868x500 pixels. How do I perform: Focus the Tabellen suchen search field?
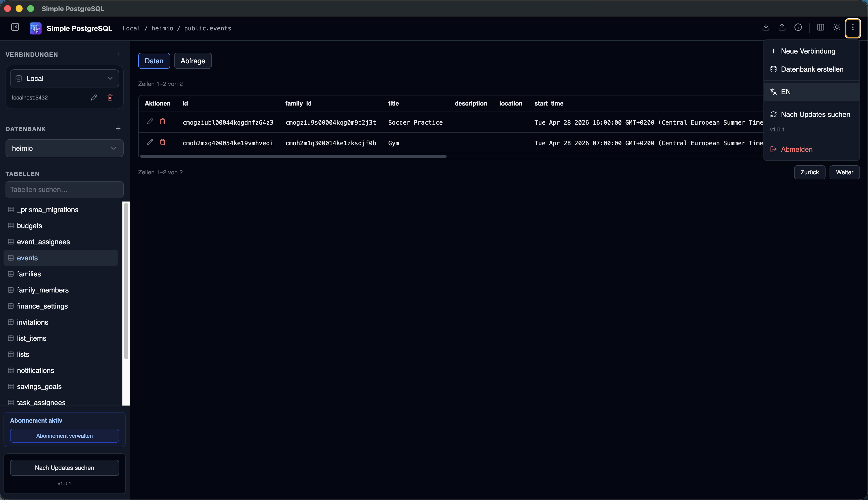click(x=65, y=189)
